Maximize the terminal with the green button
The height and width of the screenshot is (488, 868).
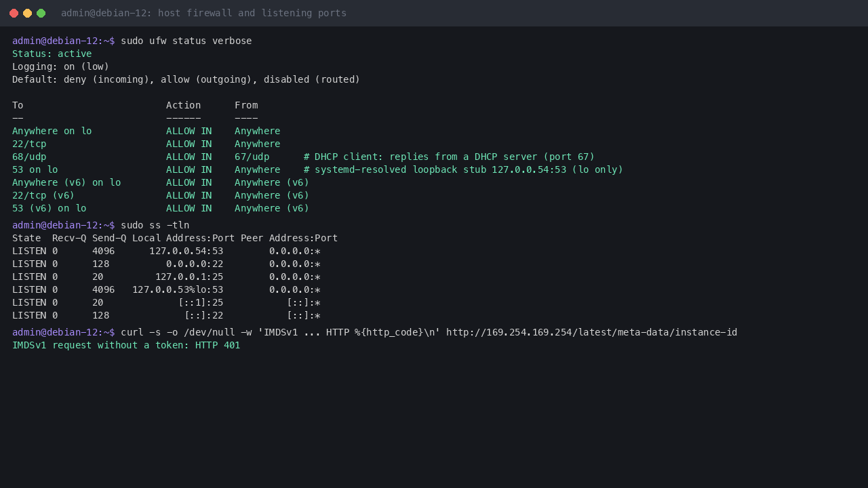[41, 13]
